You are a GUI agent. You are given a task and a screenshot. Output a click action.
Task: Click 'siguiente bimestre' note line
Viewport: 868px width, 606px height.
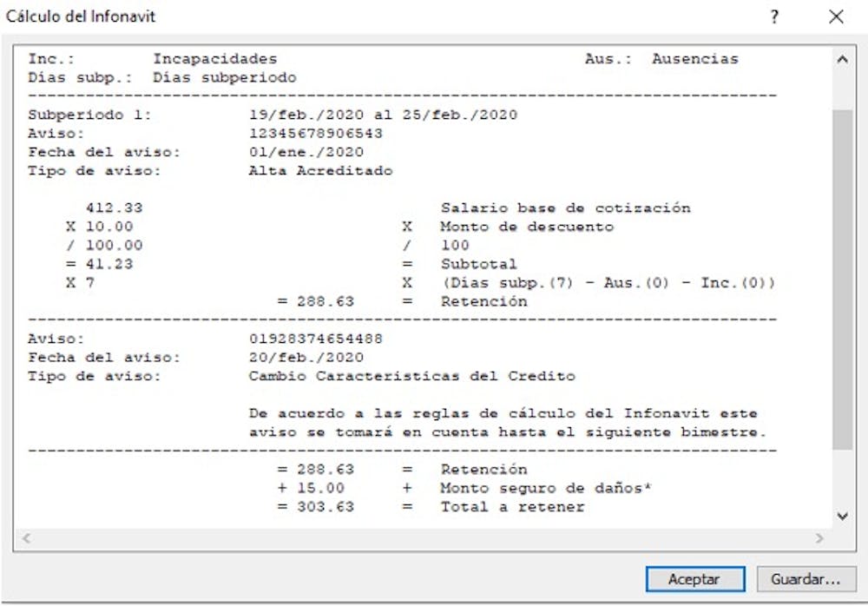coord(508,432)
